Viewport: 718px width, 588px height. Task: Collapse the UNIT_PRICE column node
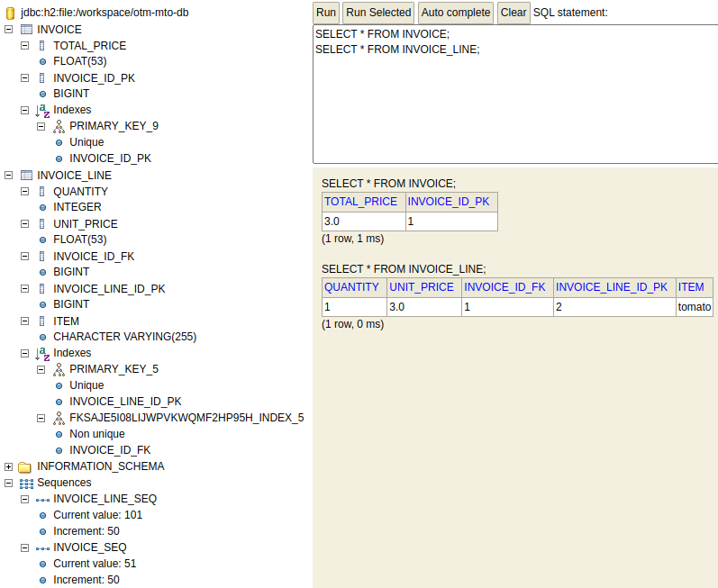tap(25, 224)
